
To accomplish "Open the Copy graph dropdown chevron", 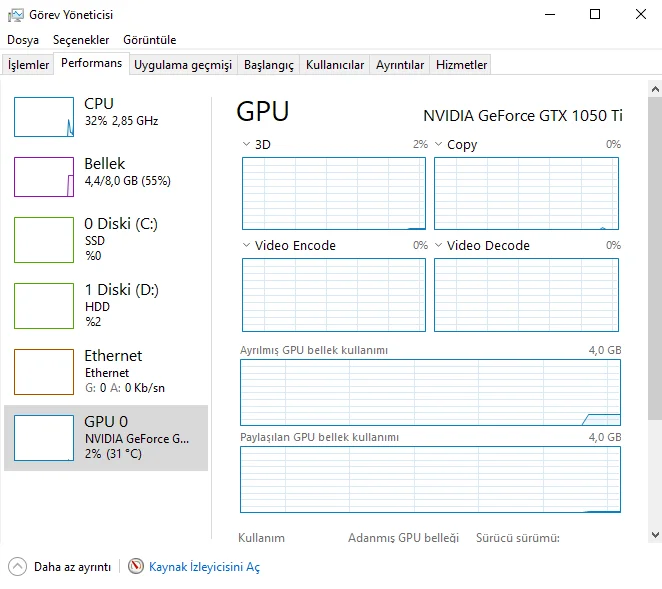I will point(439,144).
